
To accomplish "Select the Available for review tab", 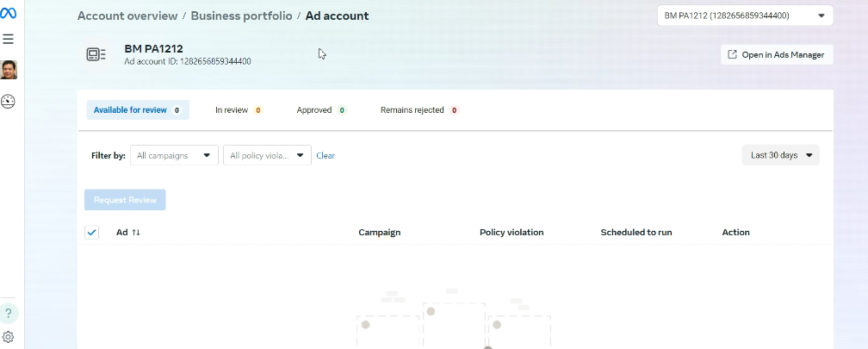I will (x=137, y=110).
